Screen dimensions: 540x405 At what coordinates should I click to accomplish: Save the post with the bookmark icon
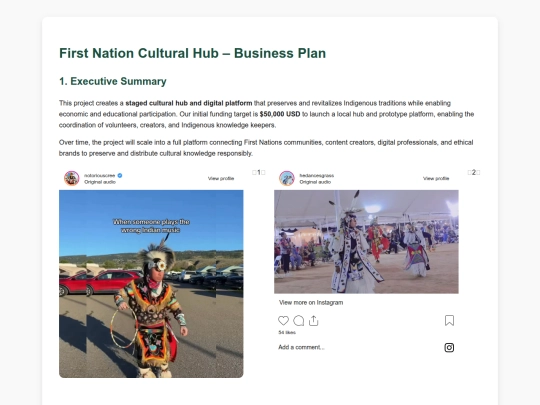click(449, 321)
